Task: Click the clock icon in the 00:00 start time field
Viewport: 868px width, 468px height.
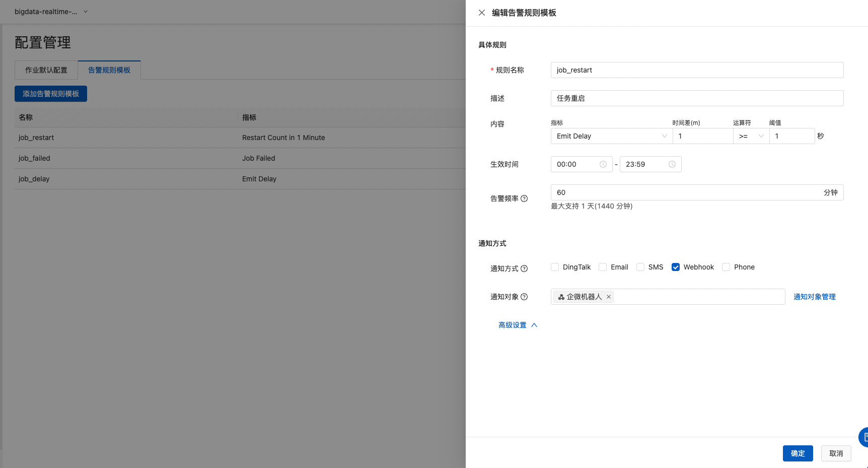Action: click(603, 164)
